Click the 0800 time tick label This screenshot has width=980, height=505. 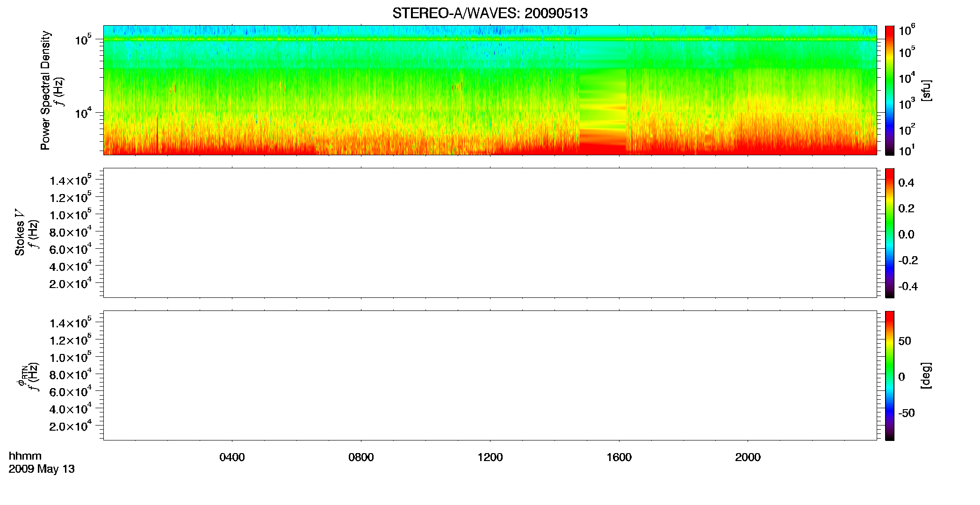pos(361,457)
